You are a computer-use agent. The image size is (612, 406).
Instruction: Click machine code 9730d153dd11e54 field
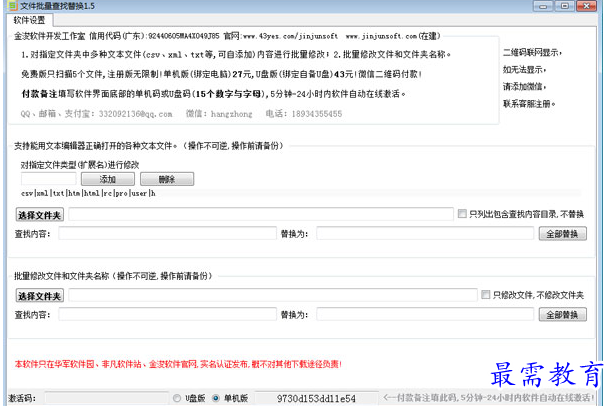(x=316, y=398)
